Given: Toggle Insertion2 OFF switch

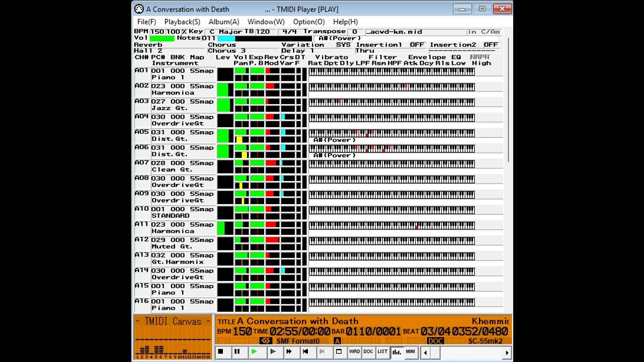Looking at the screenshot, I should [491, 45].
